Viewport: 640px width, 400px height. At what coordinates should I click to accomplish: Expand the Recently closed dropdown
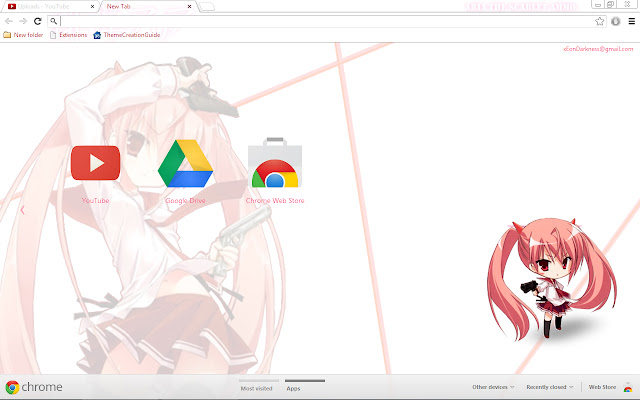coord(549,387)
